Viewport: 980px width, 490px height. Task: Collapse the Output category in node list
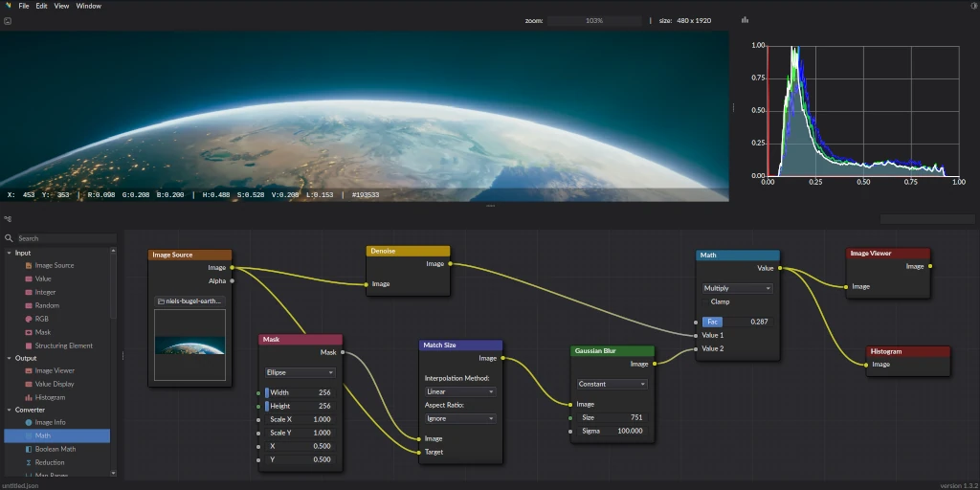click(10, 358)
